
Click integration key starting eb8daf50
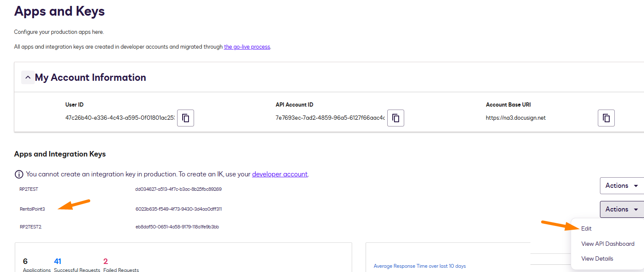(177, 227)
